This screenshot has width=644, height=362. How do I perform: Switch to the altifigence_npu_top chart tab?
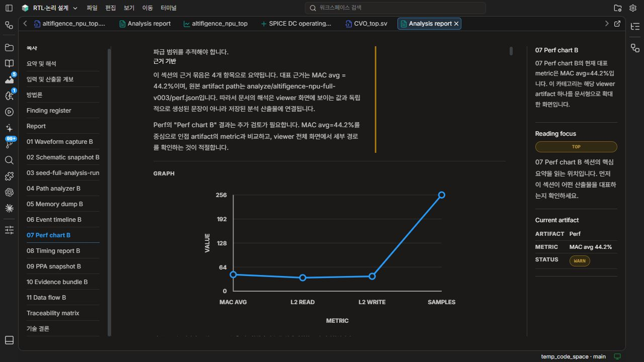tap(216, 24)
